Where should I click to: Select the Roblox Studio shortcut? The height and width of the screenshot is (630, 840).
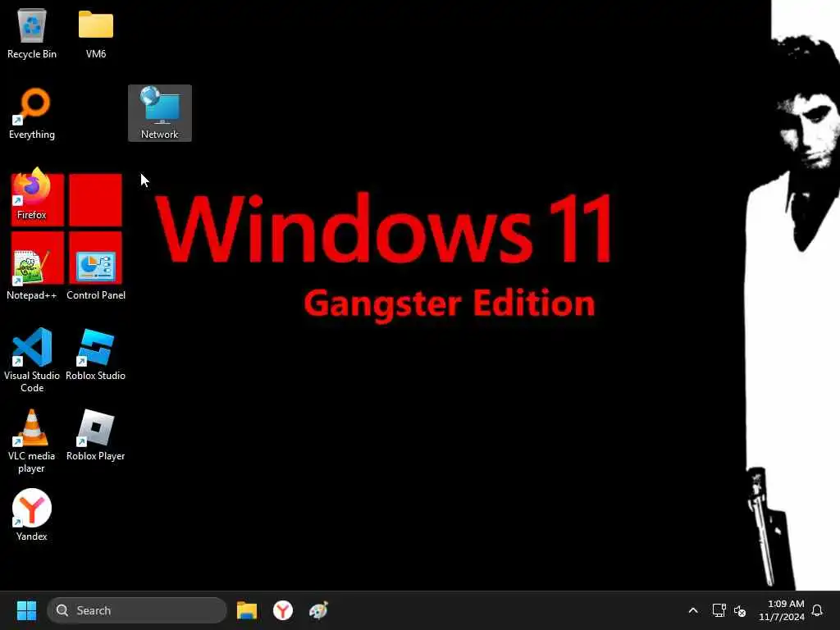tap(96, 354)
